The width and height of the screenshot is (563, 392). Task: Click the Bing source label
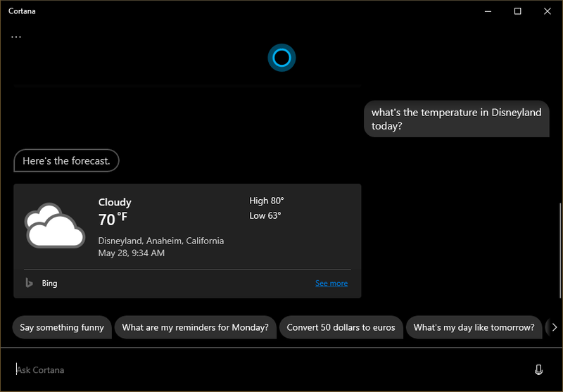[x=49, y=283]
